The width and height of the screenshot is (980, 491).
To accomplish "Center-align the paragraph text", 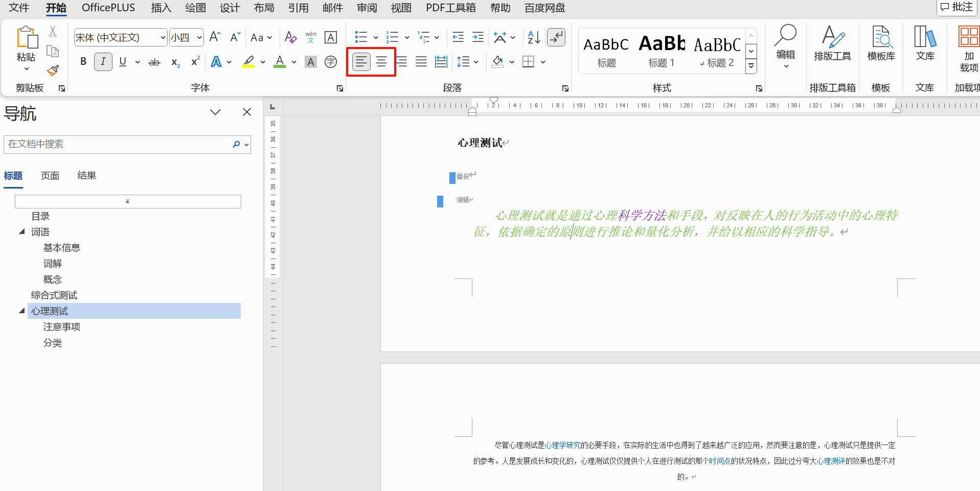I will click(x=381, y=62).
